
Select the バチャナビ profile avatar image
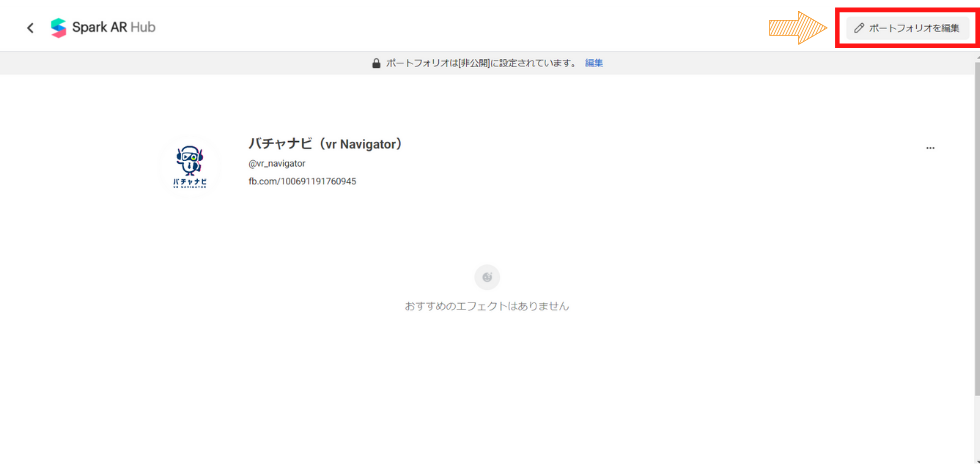190,167
